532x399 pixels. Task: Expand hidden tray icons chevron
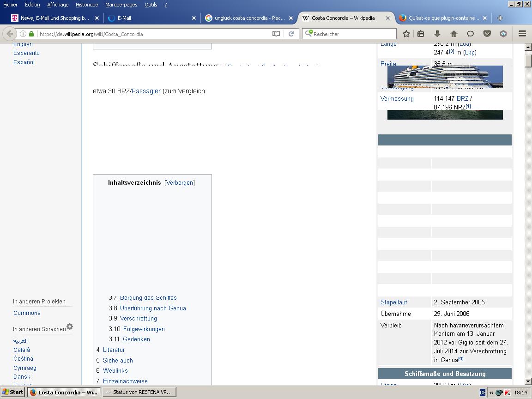coord(491,393)
